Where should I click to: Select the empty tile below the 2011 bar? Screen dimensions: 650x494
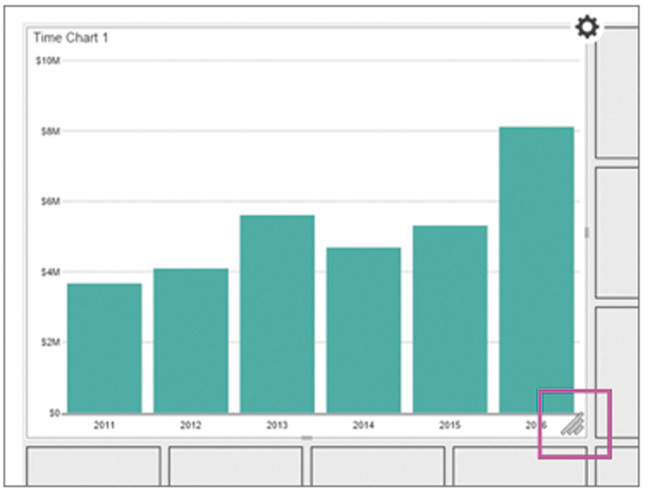click(x=92, y=468)
